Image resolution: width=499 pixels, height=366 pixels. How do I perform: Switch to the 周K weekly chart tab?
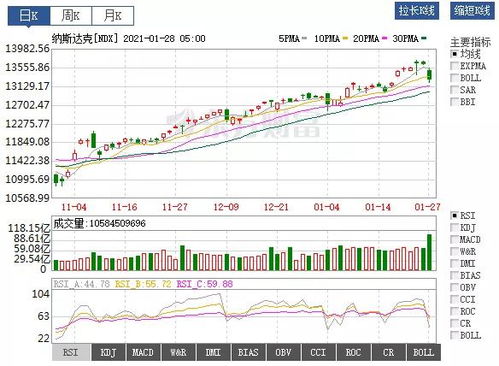point(71,16)
